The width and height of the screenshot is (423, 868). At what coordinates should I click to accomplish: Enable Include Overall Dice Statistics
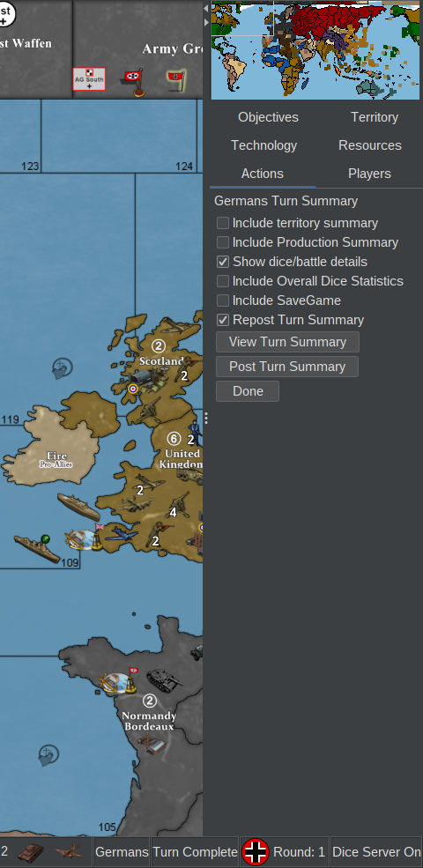223,281
